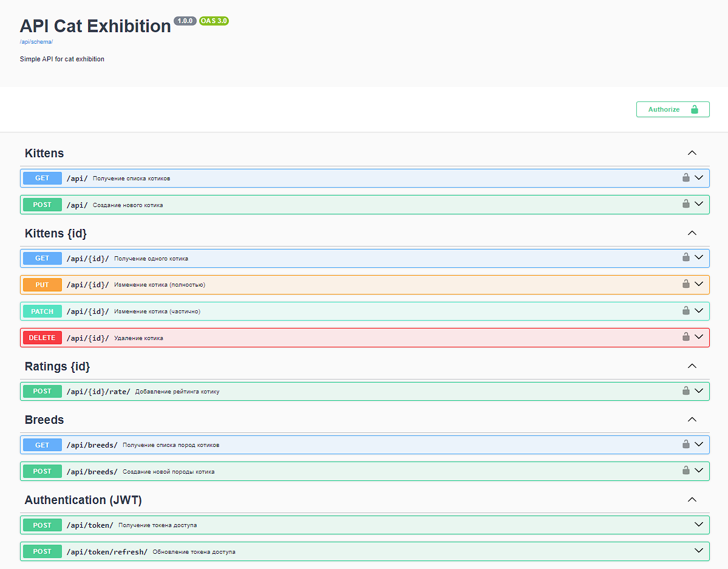This screenshot has width=728, height=569.
Task: Click 'Получение токена доступа' description
Action: point(157,525)
